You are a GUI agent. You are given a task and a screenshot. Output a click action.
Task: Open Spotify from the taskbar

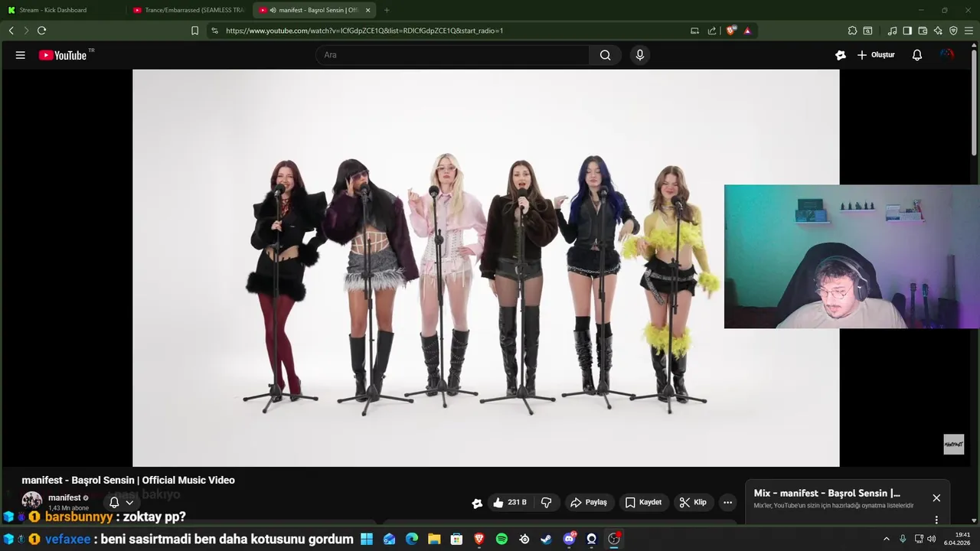(501, 539)
